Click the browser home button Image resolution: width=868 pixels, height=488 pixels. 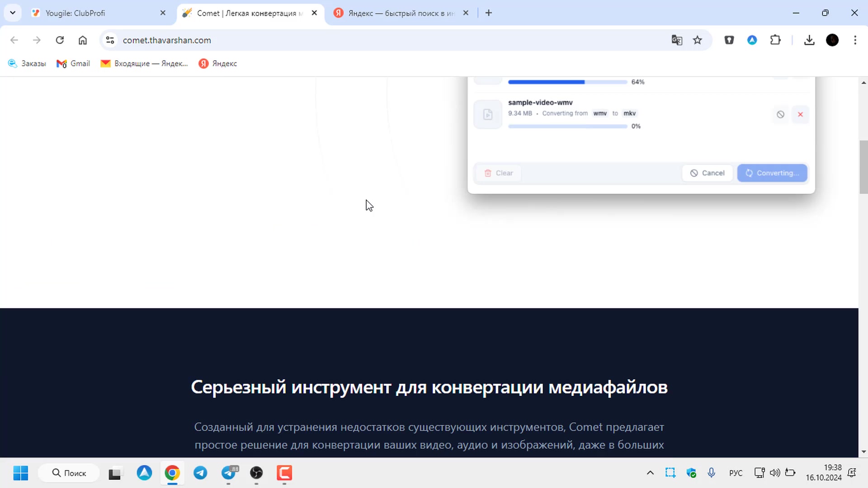tap(83, 40)
